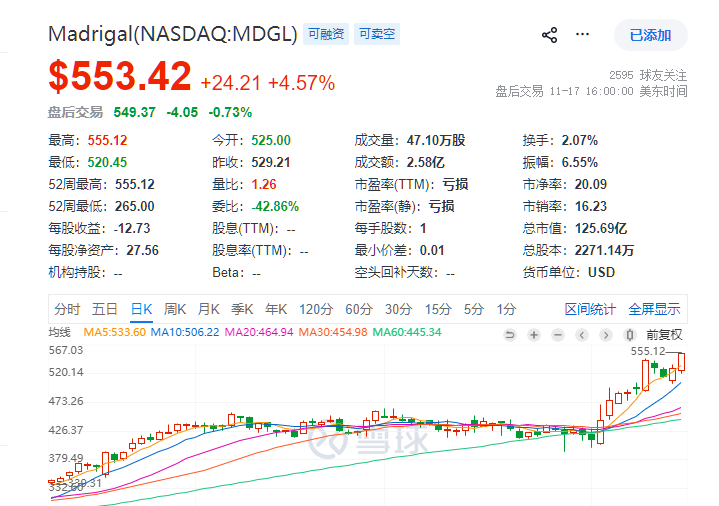Click the $553.42 price
This screenshot has height=506, width=719.
(x=120, y=76)
